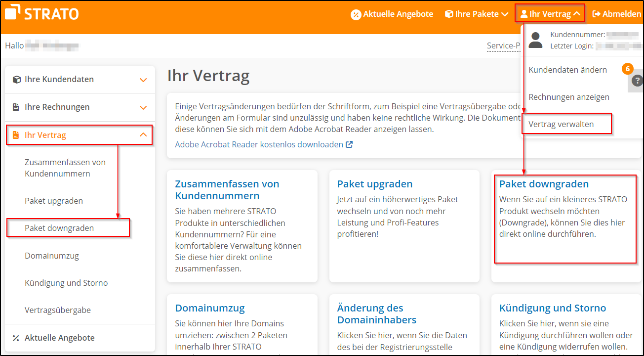Click the notification badge showing 6
This screenshot has width=644, height=356.
tap(627, 69)
